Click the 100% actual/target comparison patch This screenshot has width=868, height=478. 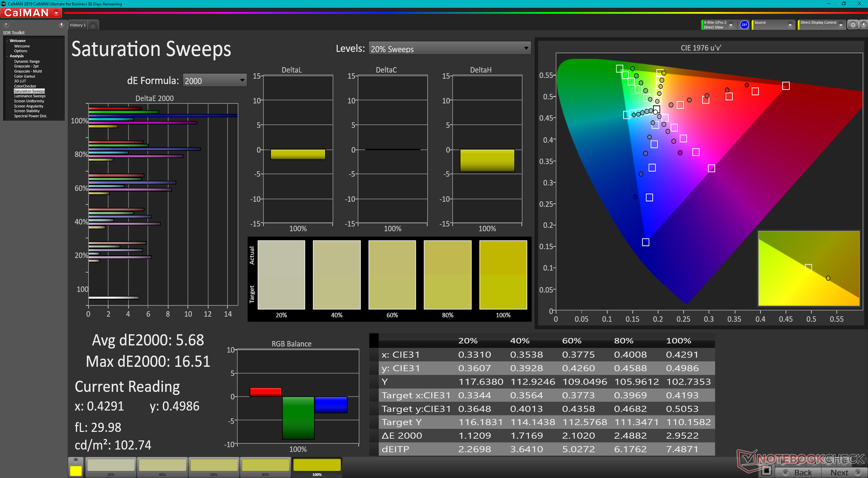[x=503, y=275]
